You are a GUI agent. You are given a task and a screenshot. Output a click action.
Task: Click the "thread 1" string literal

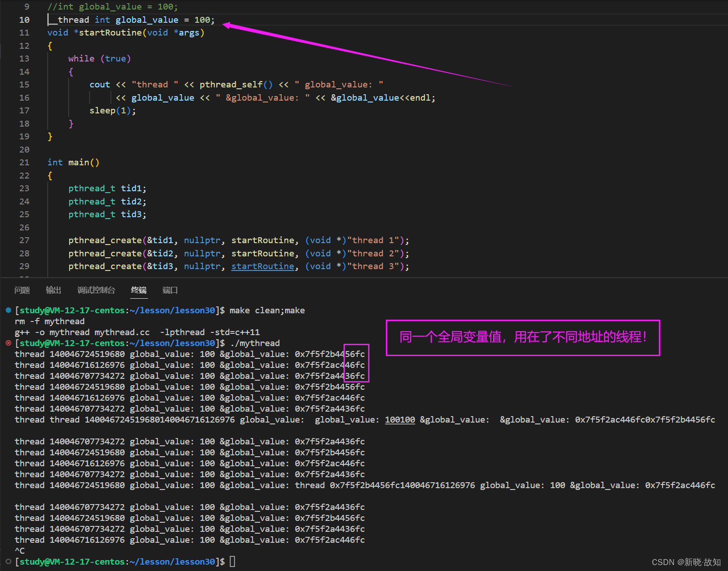tap(373, 240)
